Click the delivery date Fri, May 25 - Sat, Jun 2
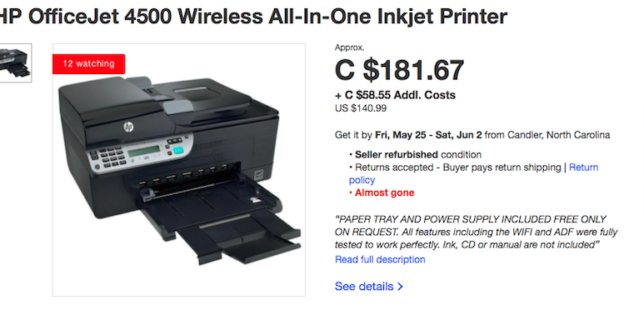This screenshot has height=315, width=644. [x=428, y=135]
